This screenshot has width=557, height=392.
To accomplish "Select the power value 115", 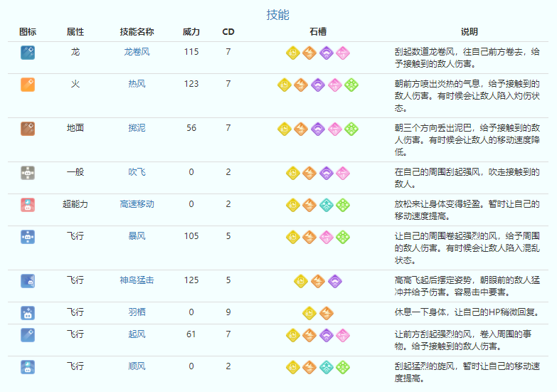I will [x=191, y=52].
